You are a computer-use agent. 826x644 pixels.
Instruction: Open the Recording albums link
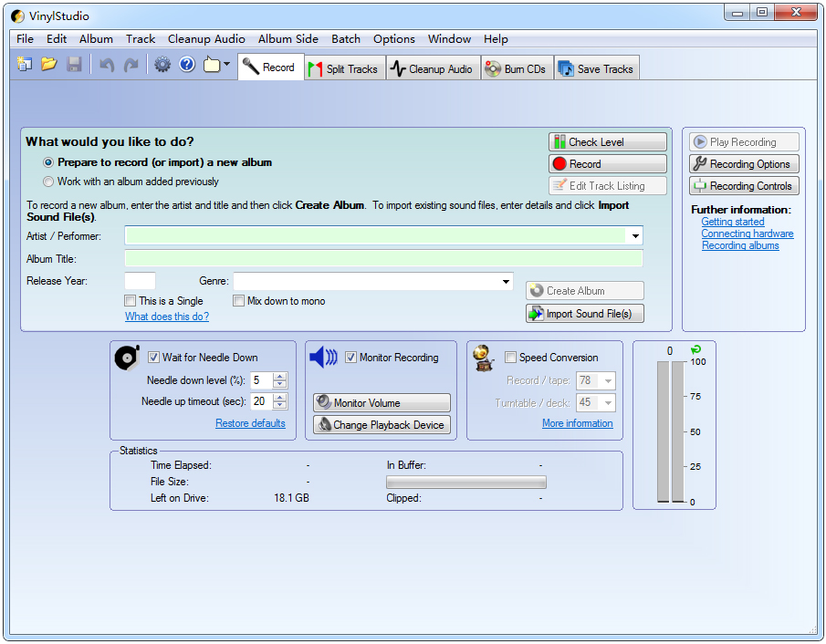pos(740,246)
